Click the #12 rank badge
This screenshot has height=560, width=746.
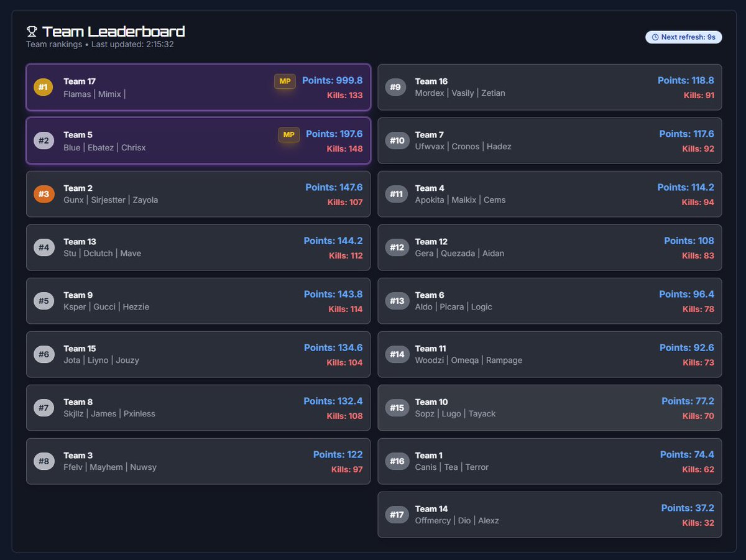click(397, 247)
